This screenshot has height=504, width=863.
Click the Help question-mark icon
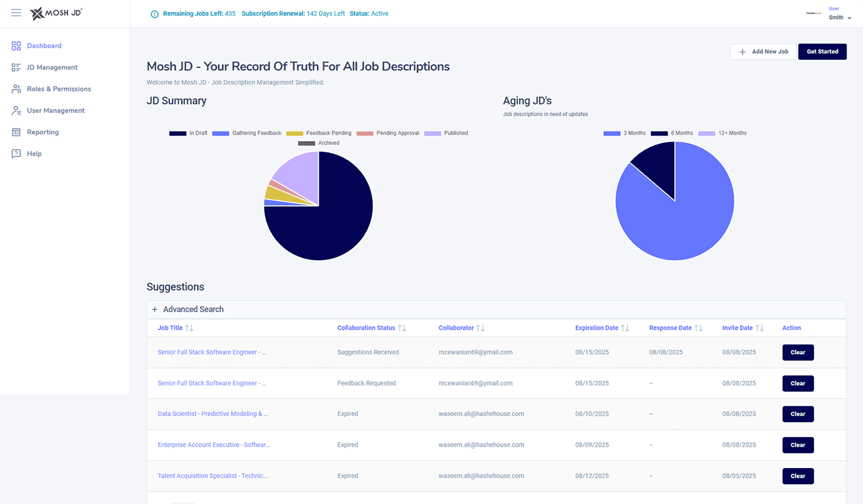(15, 153)
